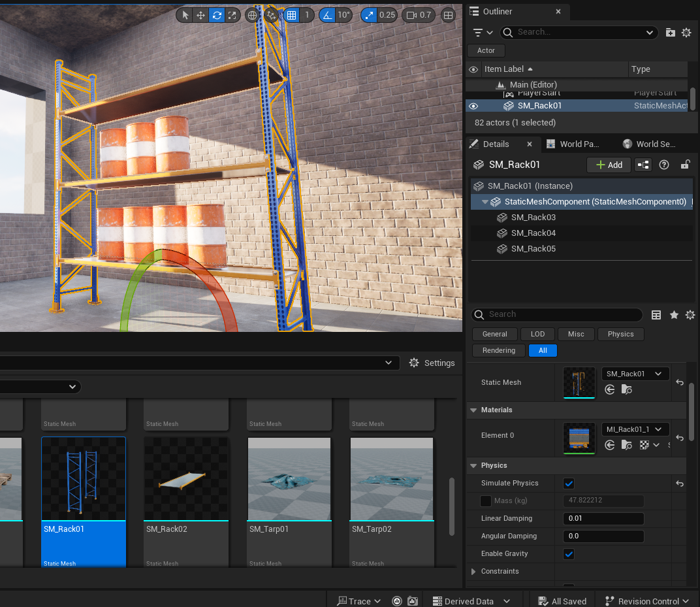
Task: Open MI_Rack01_1 material dropdown
Action: [x=635, y=429]
